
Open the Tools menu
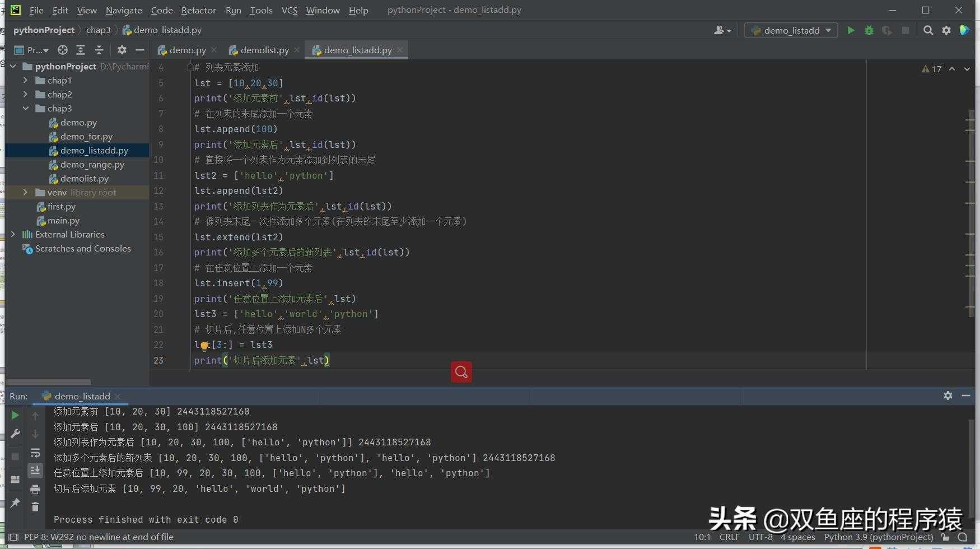pos(261,10)
